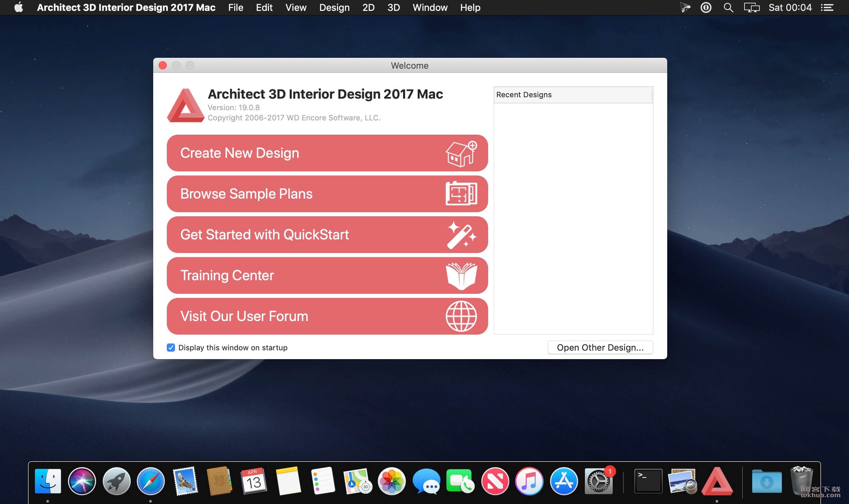The image size is (849, 504).
Task: Open Trash in the Dock
Action: [x=802, y=481]
